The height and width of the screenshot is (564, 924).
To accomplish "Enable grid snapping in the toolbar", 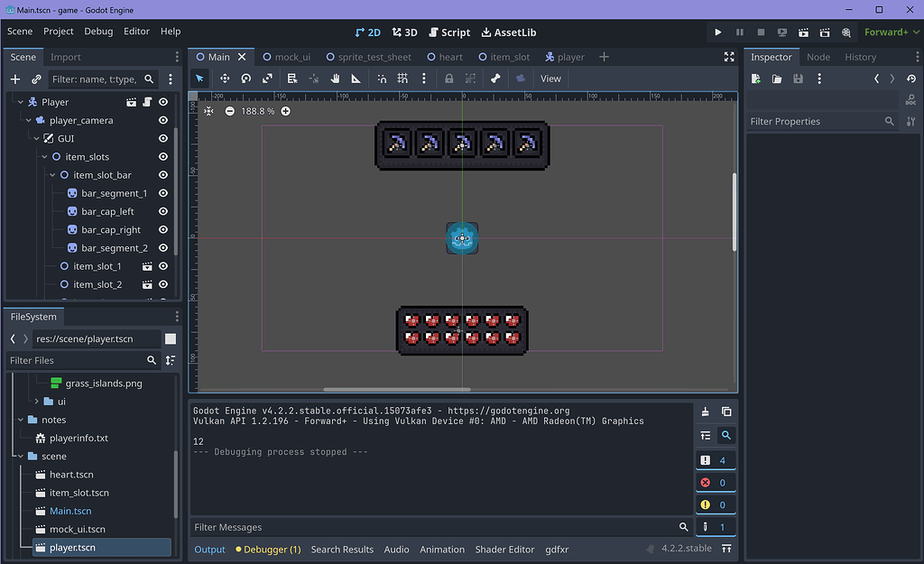I will click(x=402, y=79).
